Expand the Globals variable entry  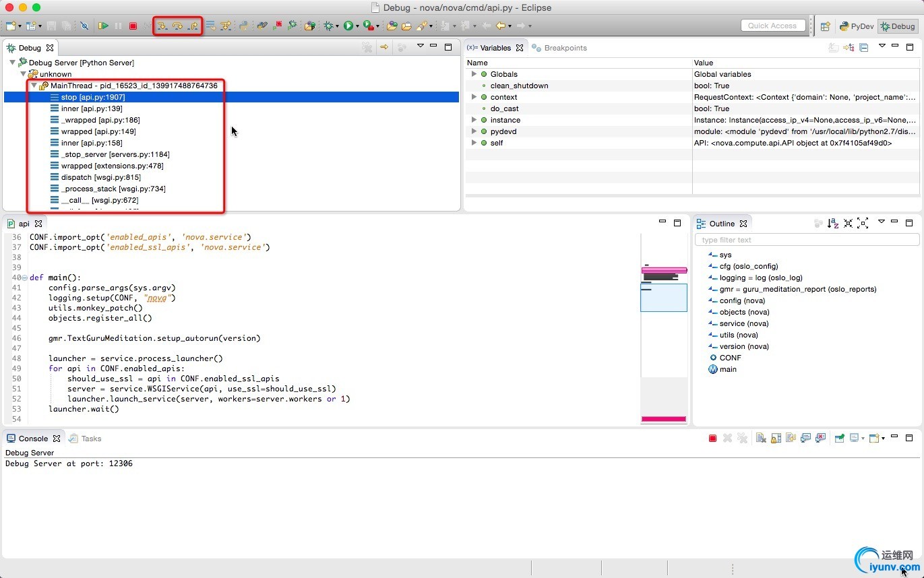[474, 74]
